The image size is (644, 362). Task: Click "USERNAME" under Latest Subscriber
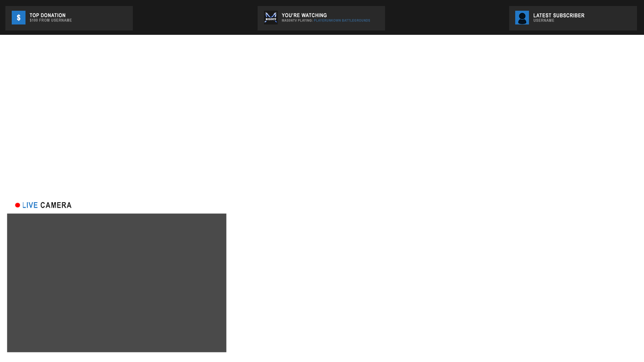point(544,21)
